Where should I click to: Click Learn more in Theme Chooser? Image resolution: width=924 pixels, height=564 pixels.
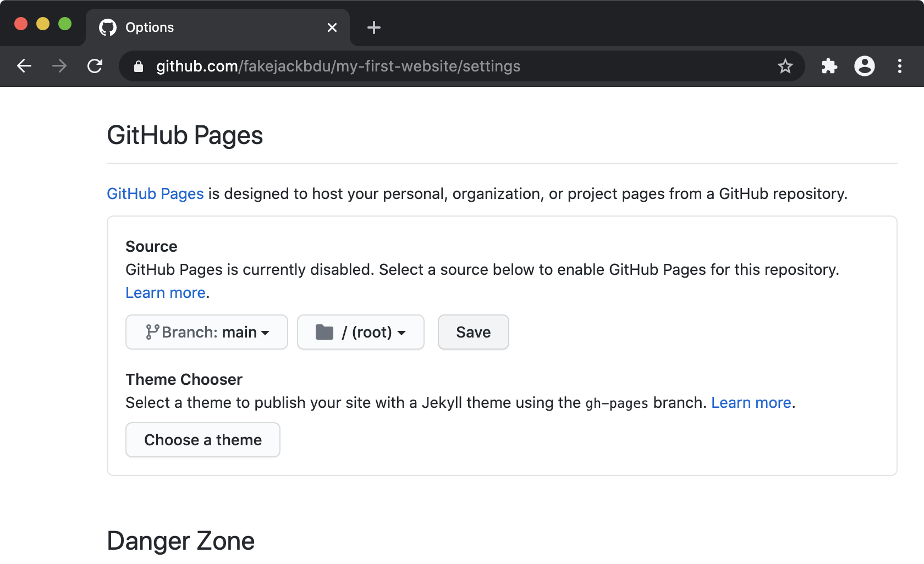tap(751, 402)
